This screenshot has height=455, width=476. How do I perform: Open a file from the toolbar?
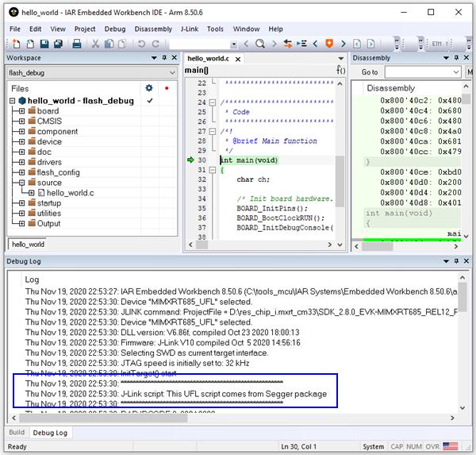coord(30,44)
